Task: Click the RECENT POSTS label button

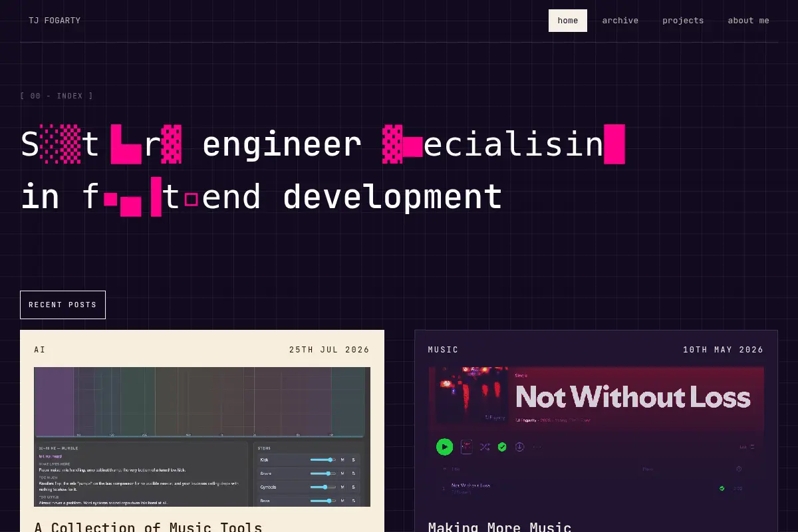Action: pyautogui.click(x=63, y=305)
